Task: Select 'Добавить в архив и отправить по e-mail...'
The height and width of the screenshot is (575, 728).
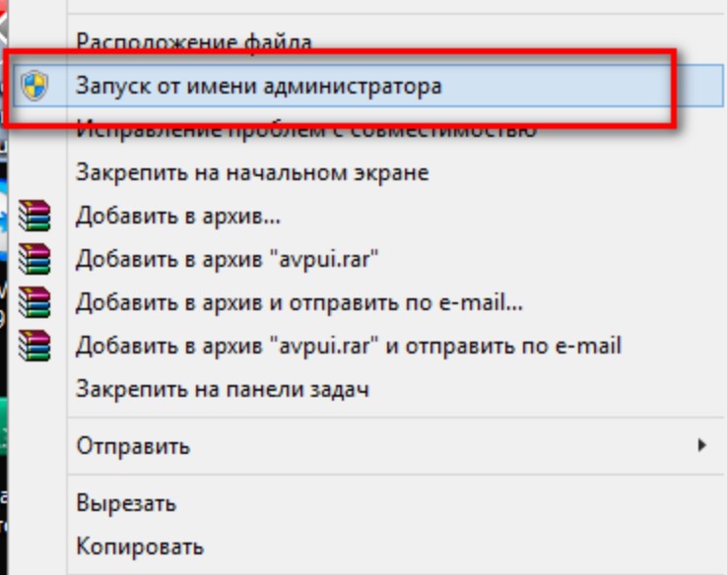Action: 299,302
